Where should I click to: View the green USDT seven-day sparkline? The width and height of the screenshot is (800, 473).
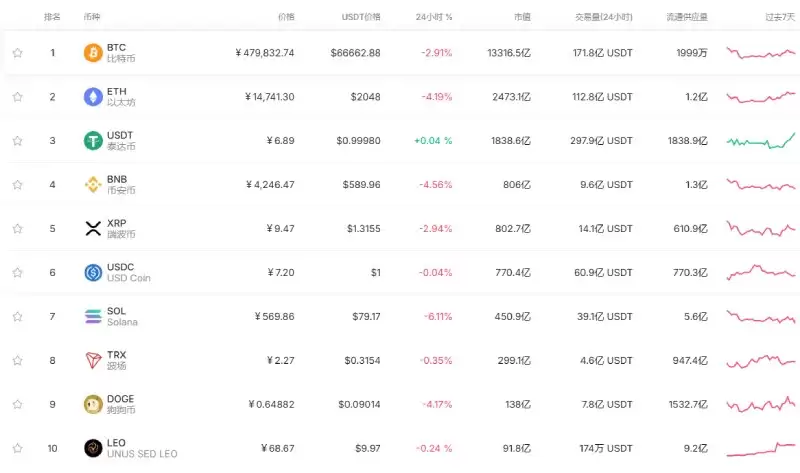761,140
